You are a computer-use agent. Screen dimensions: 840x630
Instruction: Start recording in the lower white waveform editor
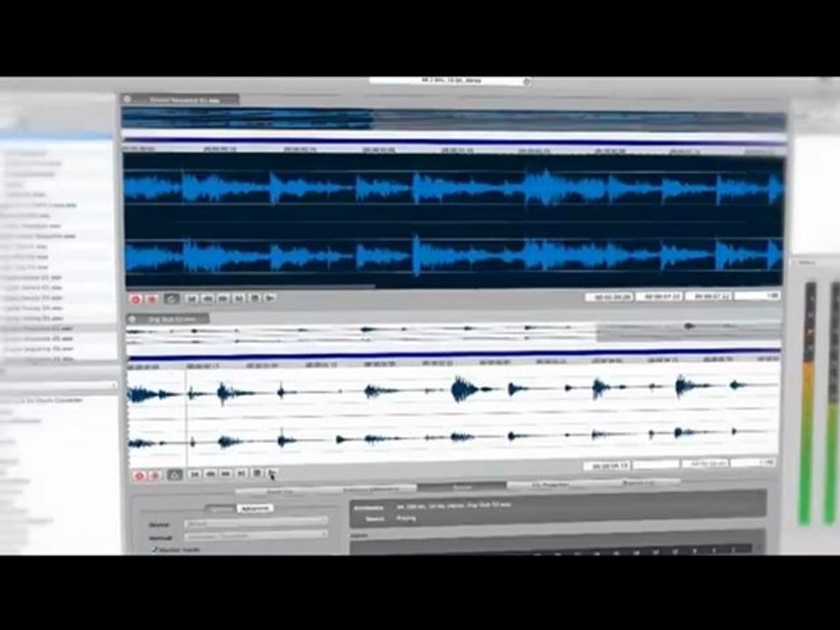click(139, 475)
